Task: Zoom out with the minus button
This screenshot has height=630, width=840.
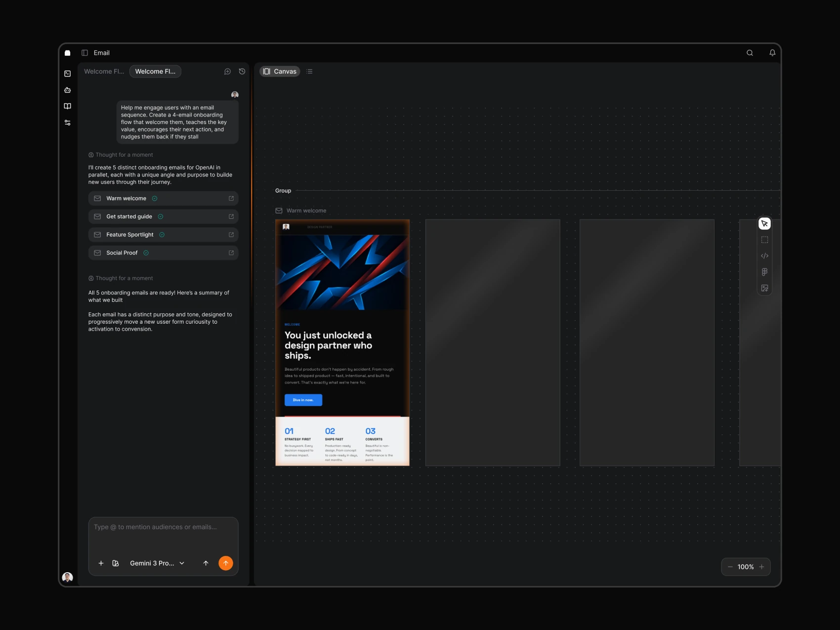Action: 730,567
